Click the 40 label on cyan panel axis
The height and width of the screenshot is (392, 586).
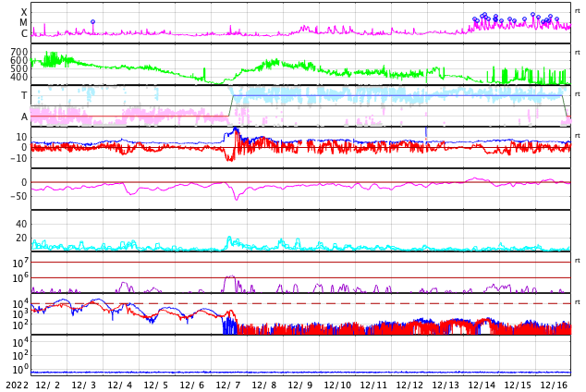click(20, 224)
